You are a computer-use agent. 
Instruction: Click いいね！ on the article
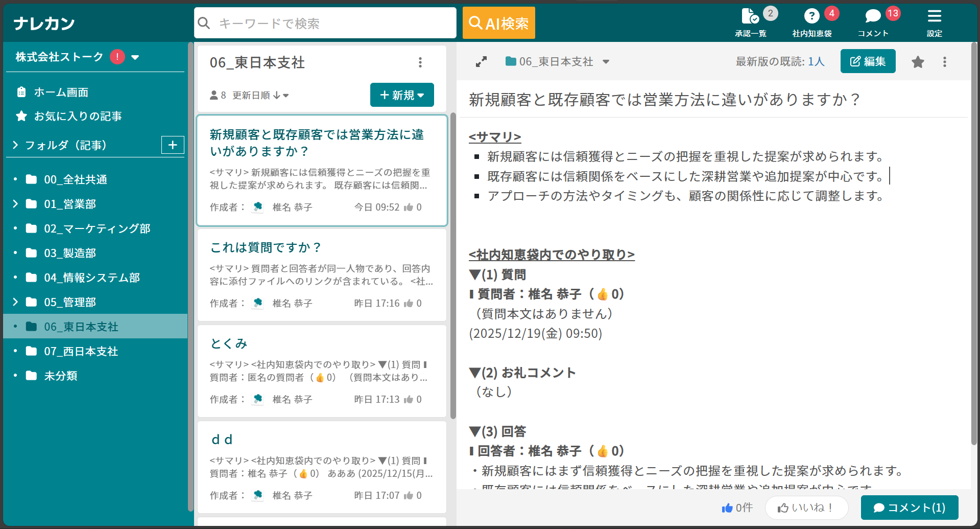coord(806,508)
